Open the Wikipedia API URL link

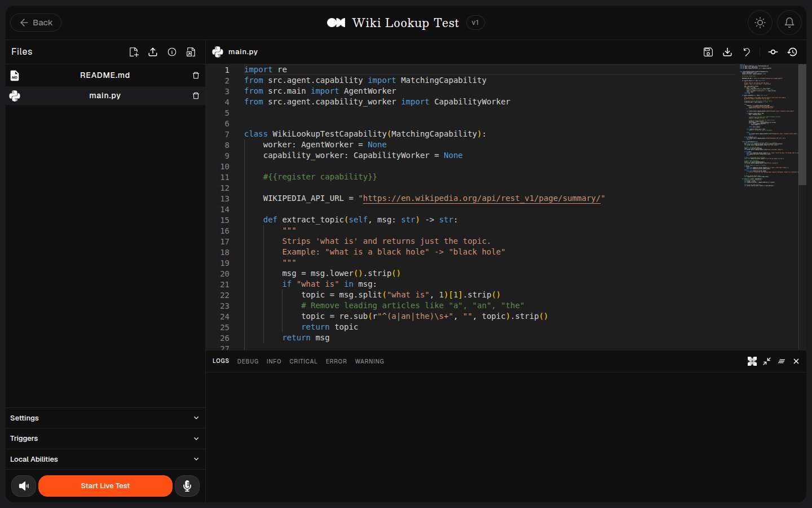click(x=482, y=198)
